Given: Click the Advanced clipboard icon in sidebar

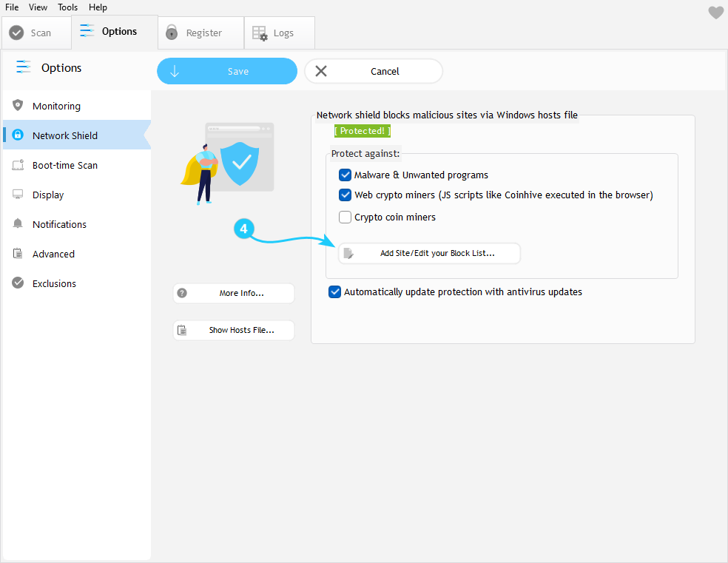Looking at the screenshot, I should 18,254.
